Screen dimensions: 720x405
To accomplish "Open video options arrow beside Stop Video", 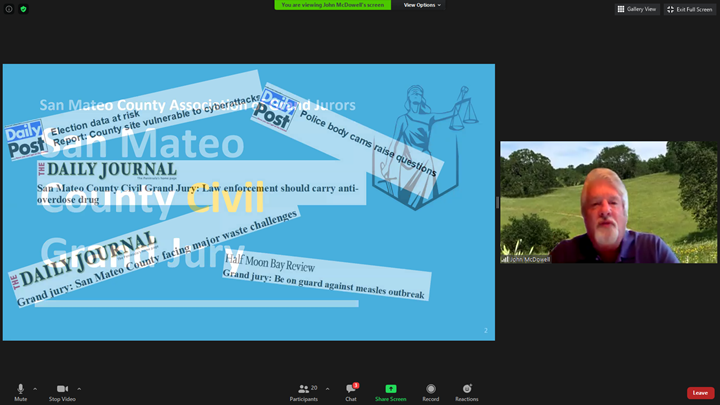I will coord(79,389).
